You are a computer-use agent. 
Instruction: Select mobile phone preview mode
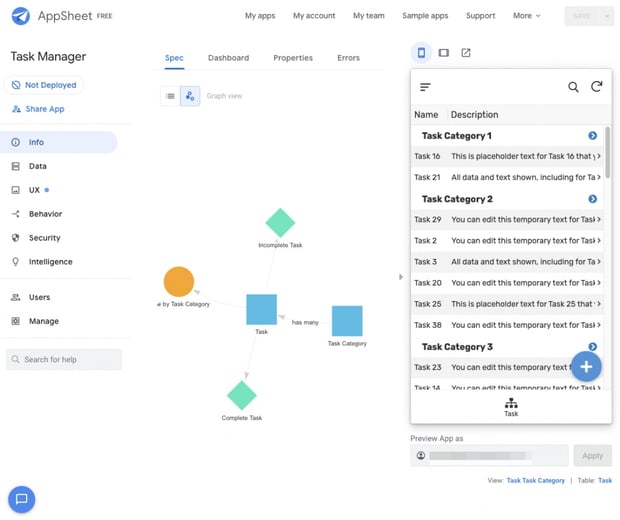point(422,53)
